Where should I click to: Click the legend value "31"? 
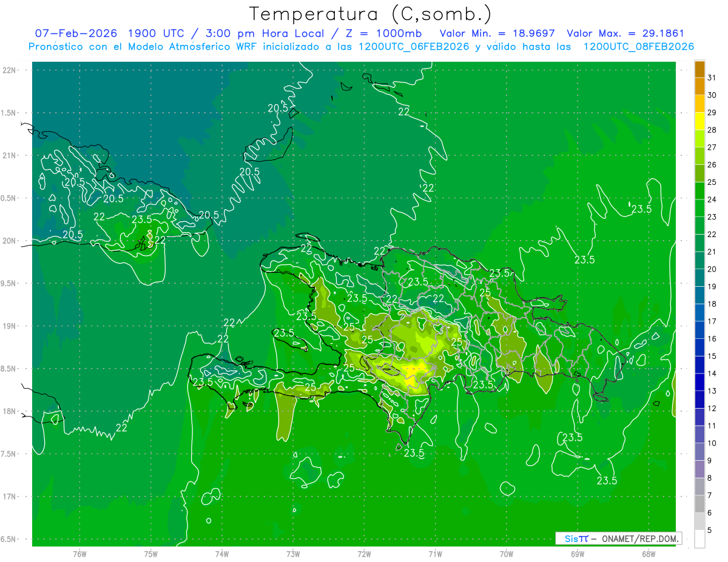click(x=712, y=77)
